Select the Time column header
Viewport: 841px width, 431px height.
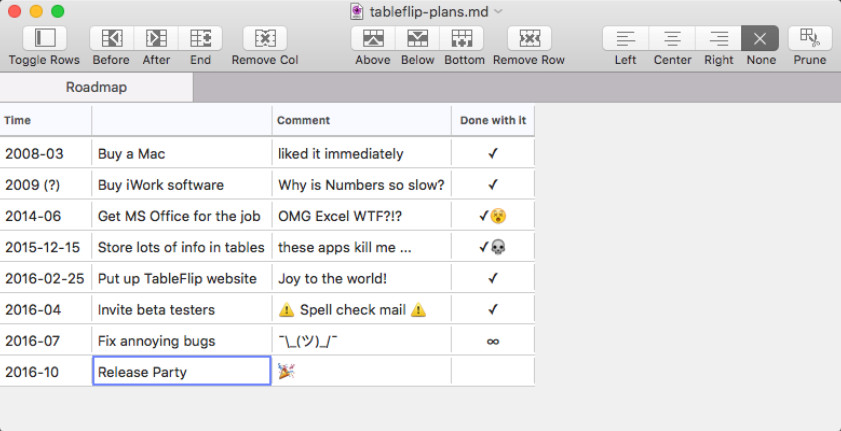coord(46,120)
